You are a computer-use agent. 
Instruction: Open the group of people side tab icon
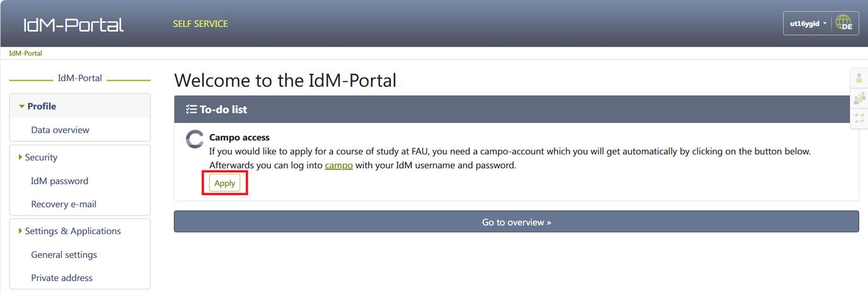859,98
